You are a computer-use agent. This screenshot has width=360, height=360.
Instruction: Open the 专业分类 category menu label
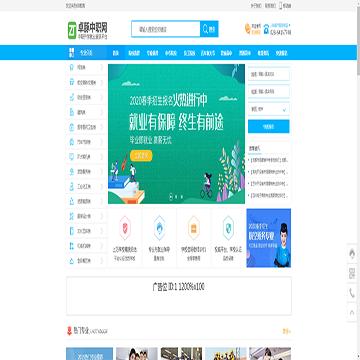pyautogui.click(x=86, y=53)
